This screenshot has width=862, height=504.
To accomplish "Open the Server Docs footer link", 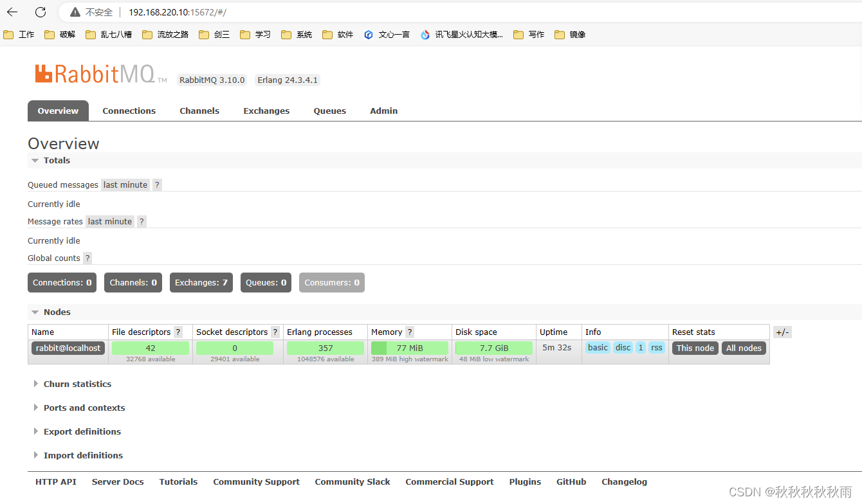I will click(x=118, y=482).
